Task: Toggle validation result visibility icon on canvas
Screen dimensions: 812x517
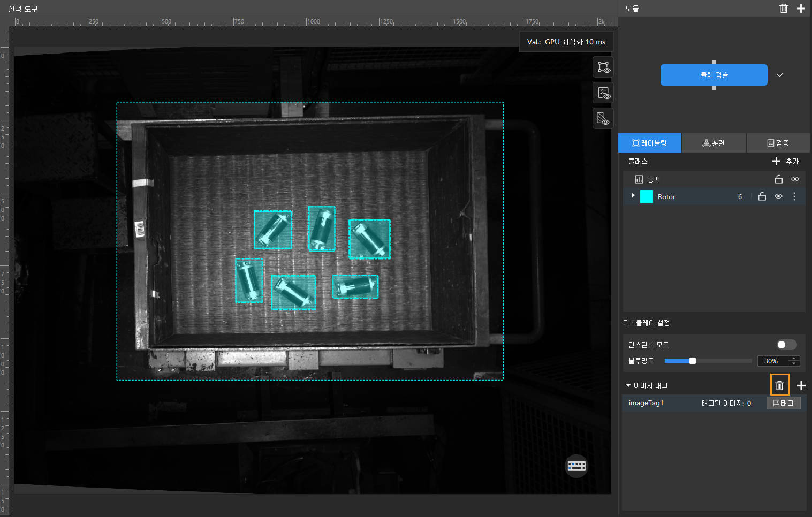Action: [603, 93]
